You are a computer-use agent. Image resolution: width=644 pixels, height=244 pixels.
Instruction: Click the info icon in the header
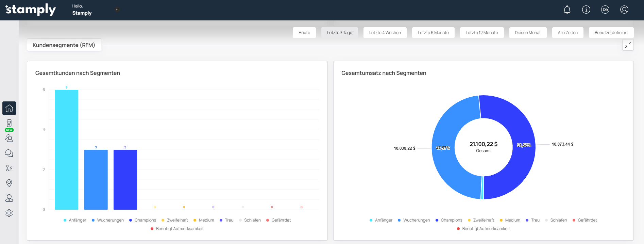(586, 10)
